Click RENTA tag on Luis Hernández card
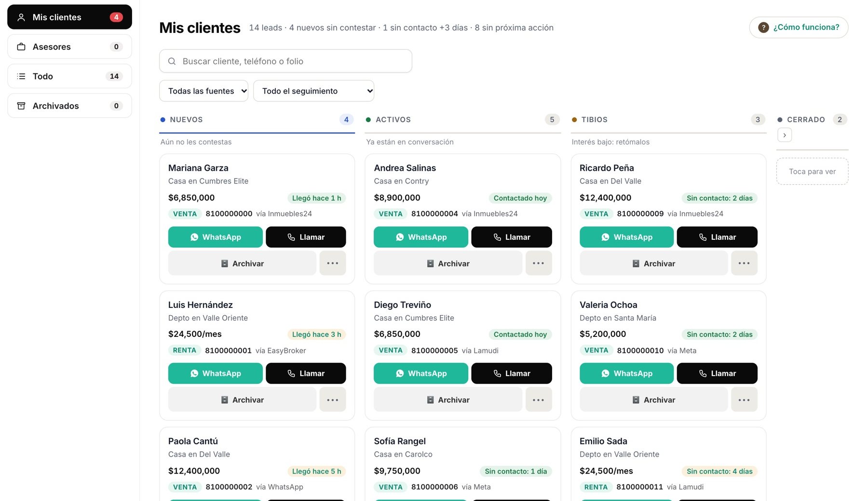This screenshot has height=501, width=868. click(185, 350)
